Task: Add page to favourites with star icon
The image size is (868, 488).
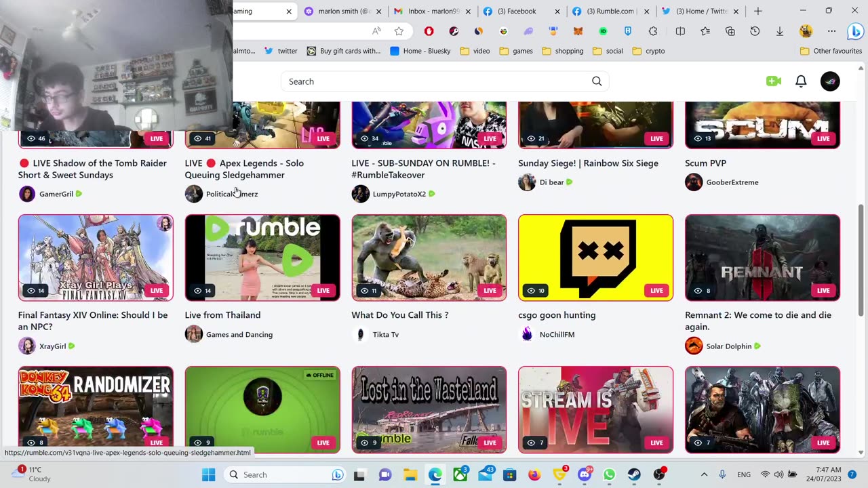Action: pos(399,31)
